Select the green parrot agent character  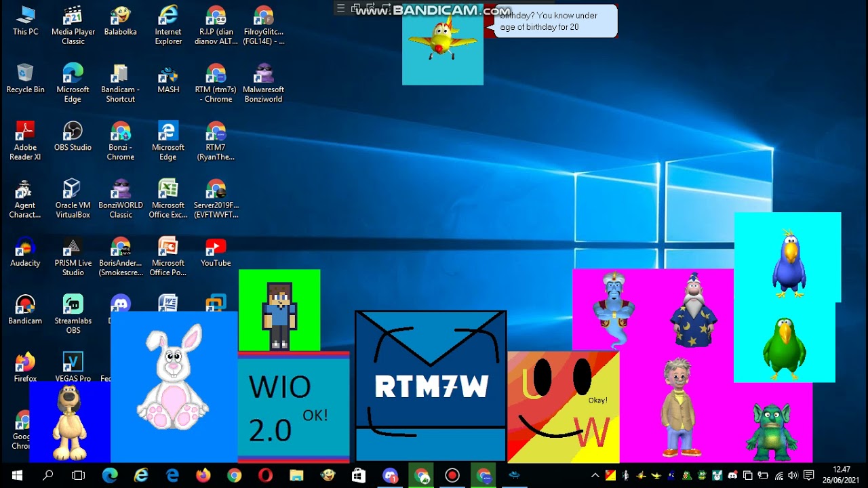coord(785,348)
